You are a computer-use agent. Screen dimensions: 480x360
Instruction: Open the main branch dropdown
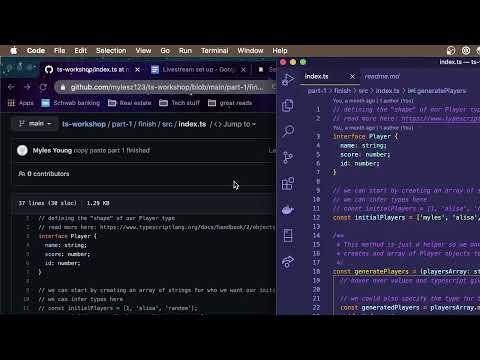pos(35,124)
